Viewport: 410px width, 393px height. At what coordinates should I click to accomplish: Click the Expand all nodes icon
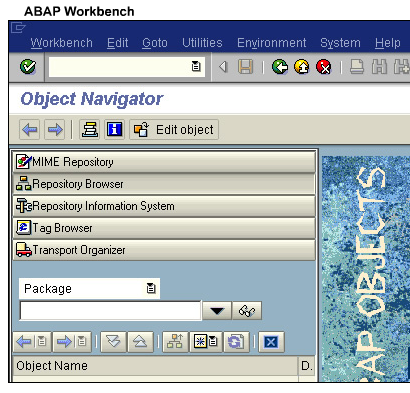113,342
